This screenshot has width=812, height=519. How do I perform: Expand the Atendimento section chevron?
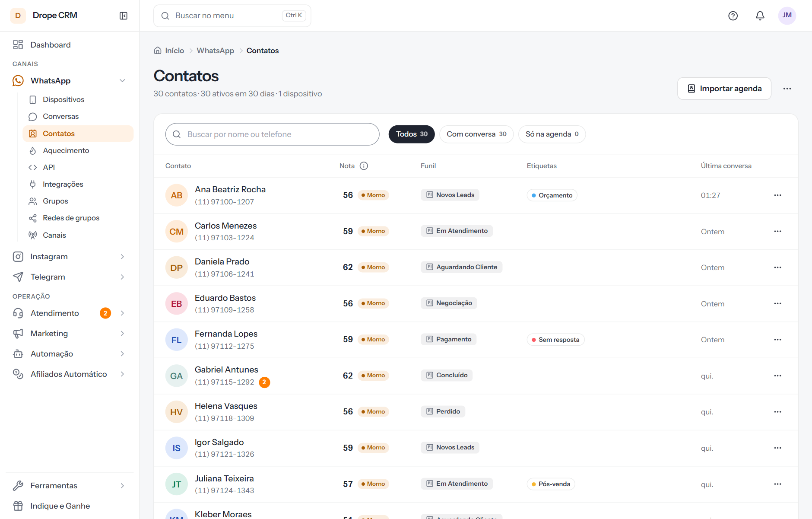click(x=122, y=313)
